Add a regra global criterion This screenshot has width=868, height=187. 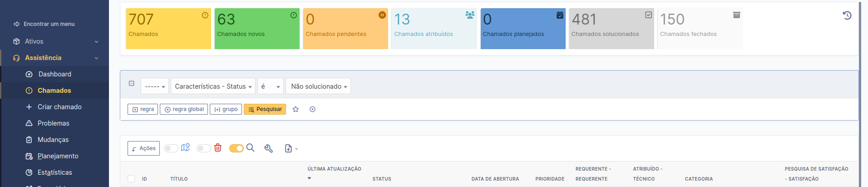184,109
